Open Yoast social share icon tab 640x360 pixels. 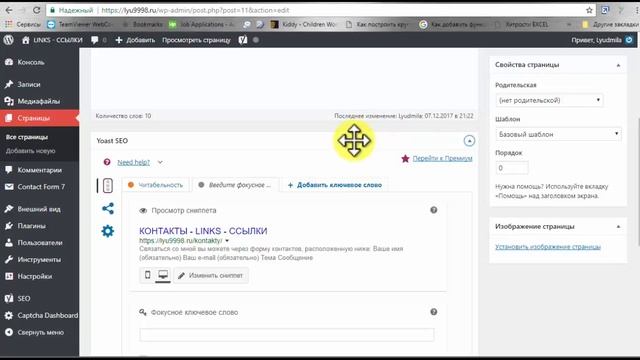(108, 209)
